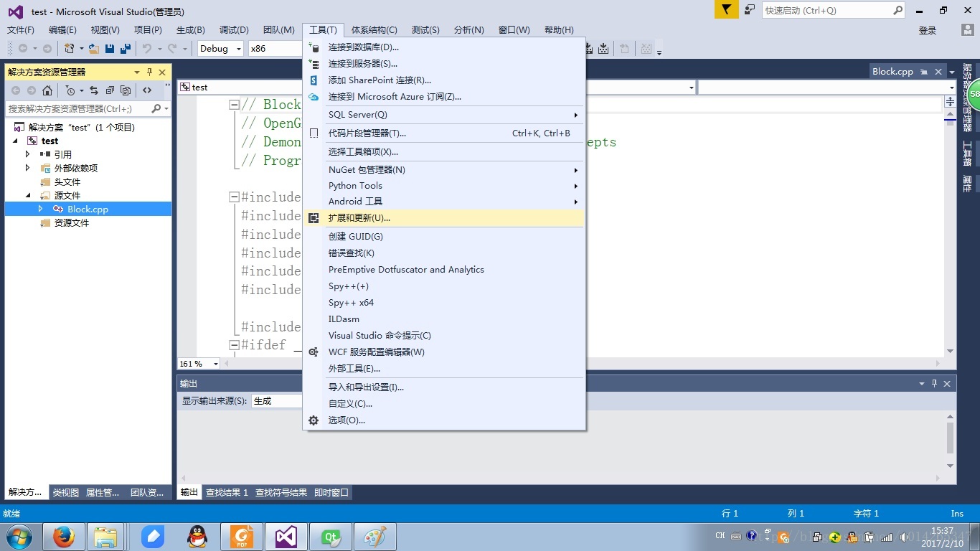Open the Python Tools submenu
This screenshot has height=551, width=980.
click(x=444, y=186)
